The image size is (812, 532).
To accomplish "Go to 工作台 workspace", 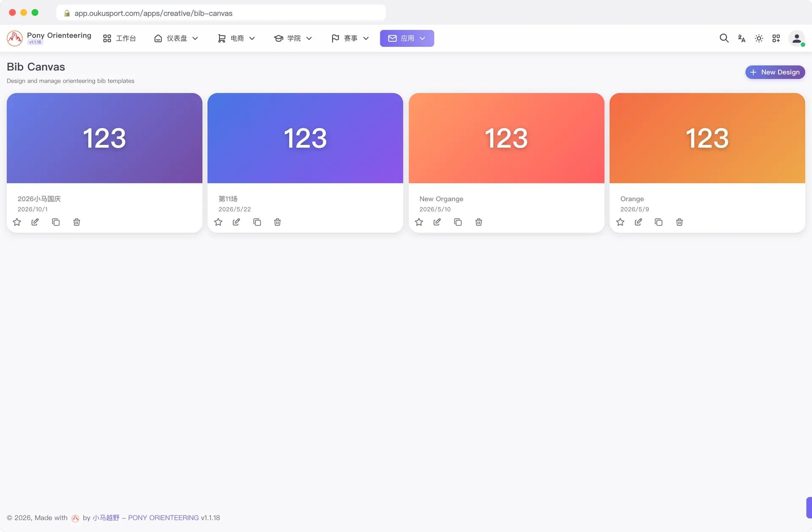I will point(120,38).
